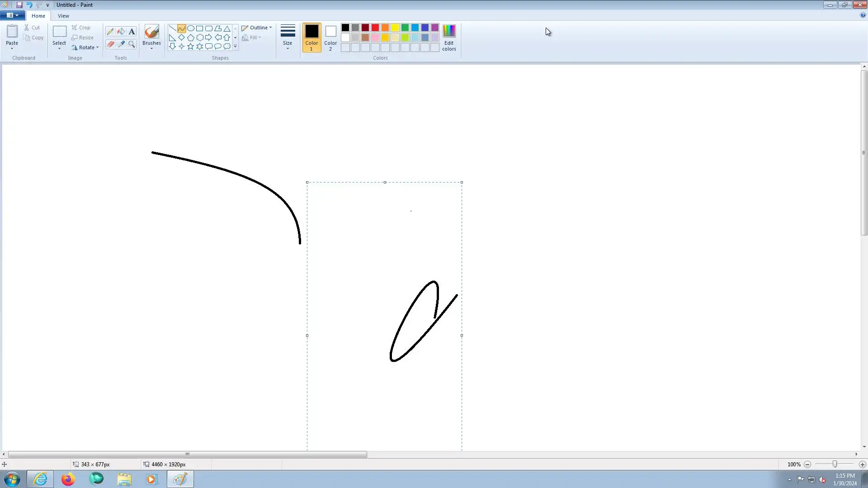Choose the Oval shape
The width and height of the screenshot is (868, 488).
point(191,28)
